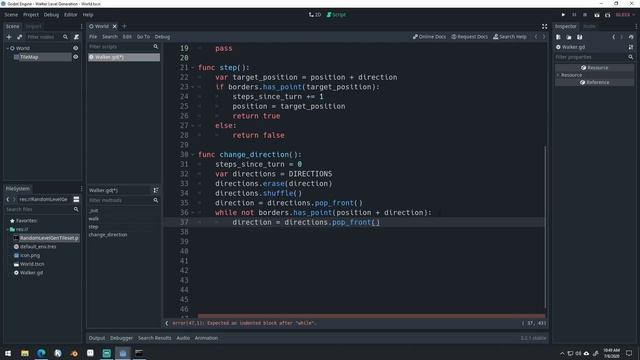
Task: Go to previous edited script document
Action: [536, 37]
